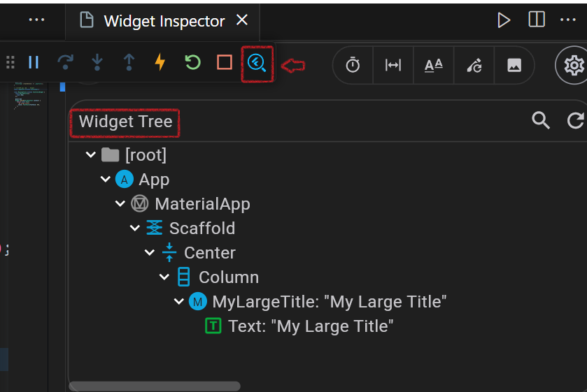Collapse the Center node chevron
The height and width of the screenshot is (392, 587).
point(150,252)
